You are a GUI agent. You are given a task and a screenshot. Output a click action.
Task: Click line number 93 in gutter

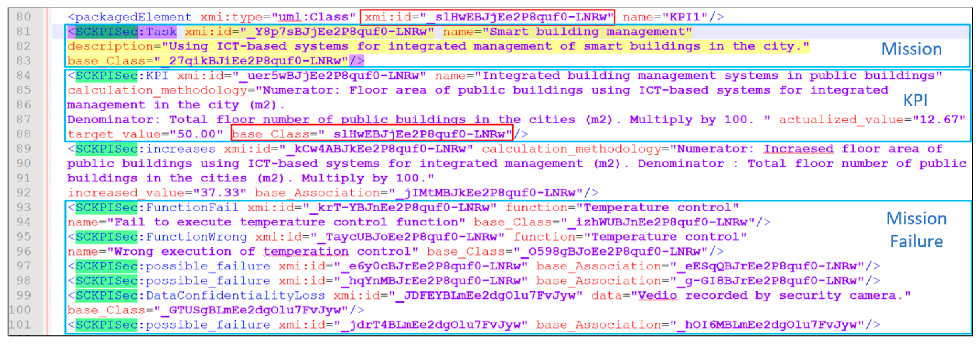(24, 207)
